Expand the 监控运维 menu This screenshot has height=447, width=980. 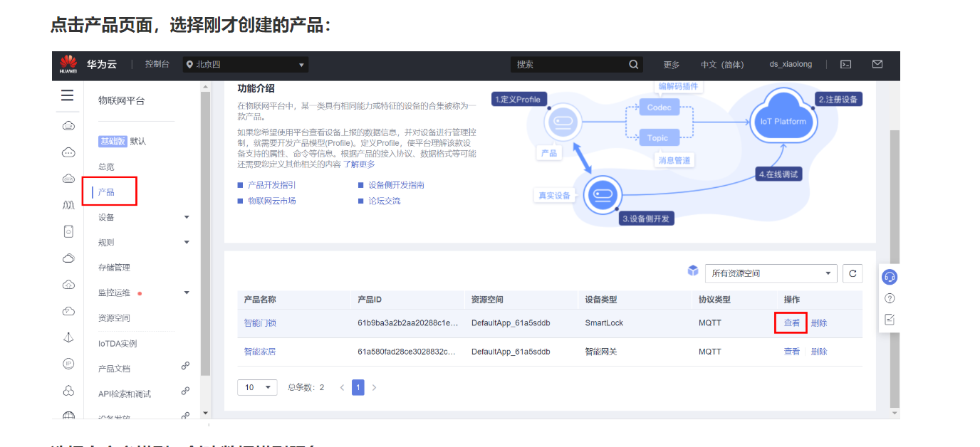point(187,293)
